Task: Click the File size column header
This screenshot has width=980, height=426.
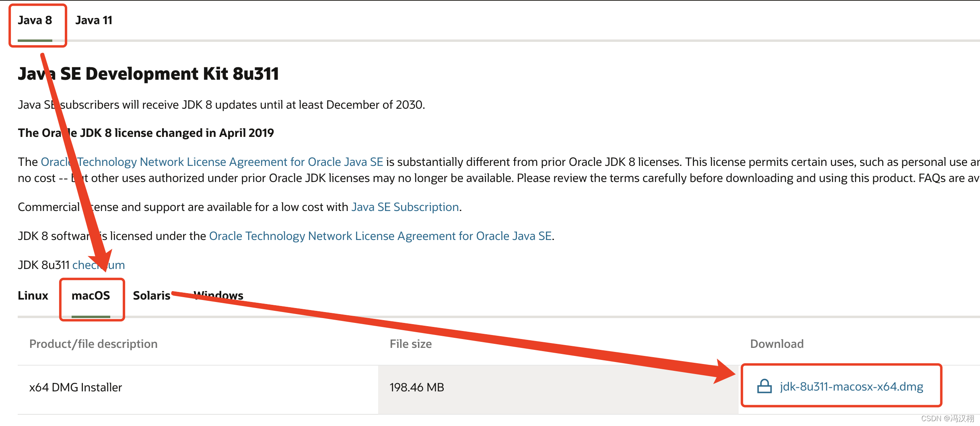Action: (411, 344)
